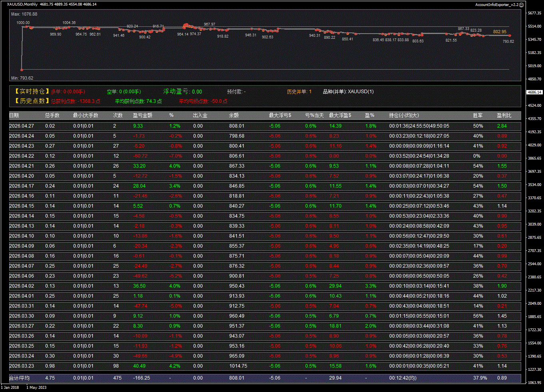The height and width of the screenshot is (392, 544).
Task: Click the 1 May 2023 time axis label
Action: [36, 387]
